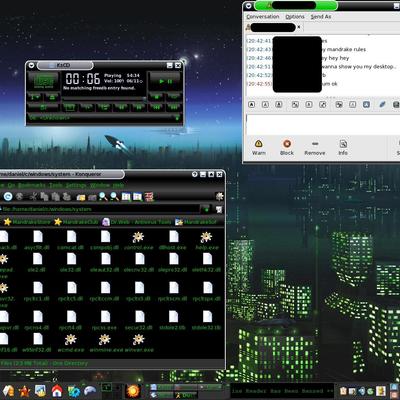The width and height of the screenshot is (400, 400).
Task: Click the clipboard icon in system tray
Action: point(343,391)
